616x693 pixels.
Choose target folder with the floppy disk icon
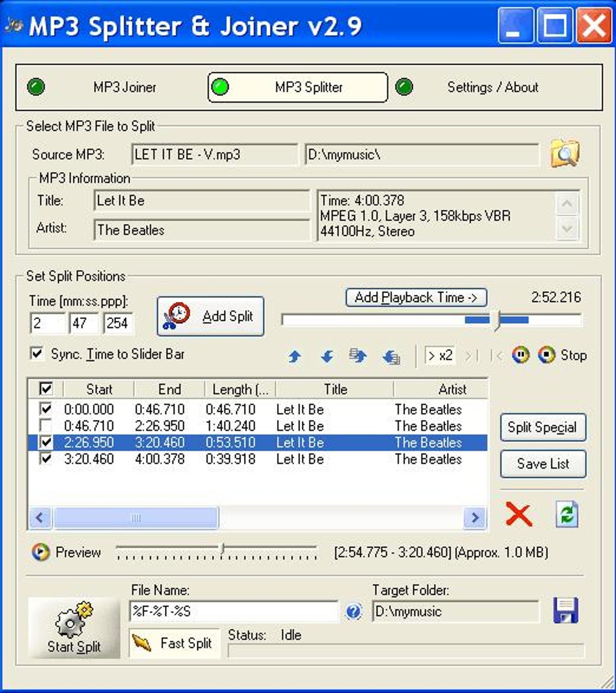[x=566, y=610]
